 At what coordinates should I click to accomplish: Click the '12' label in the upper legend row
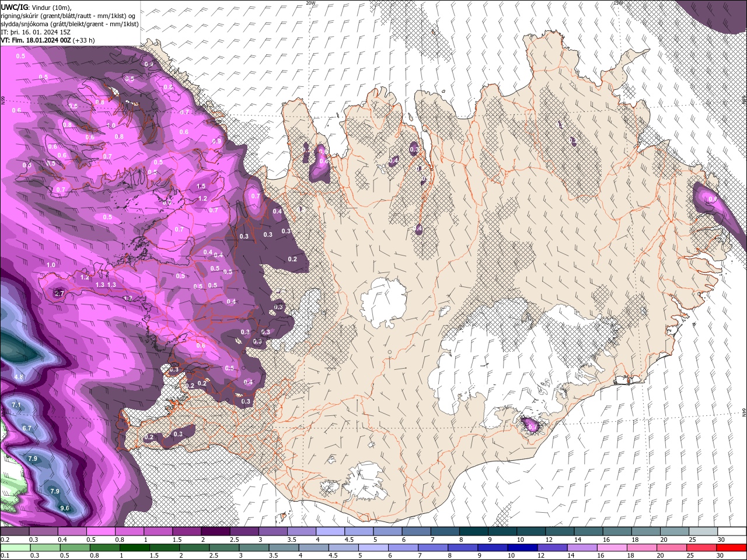(x=549, y=540)
